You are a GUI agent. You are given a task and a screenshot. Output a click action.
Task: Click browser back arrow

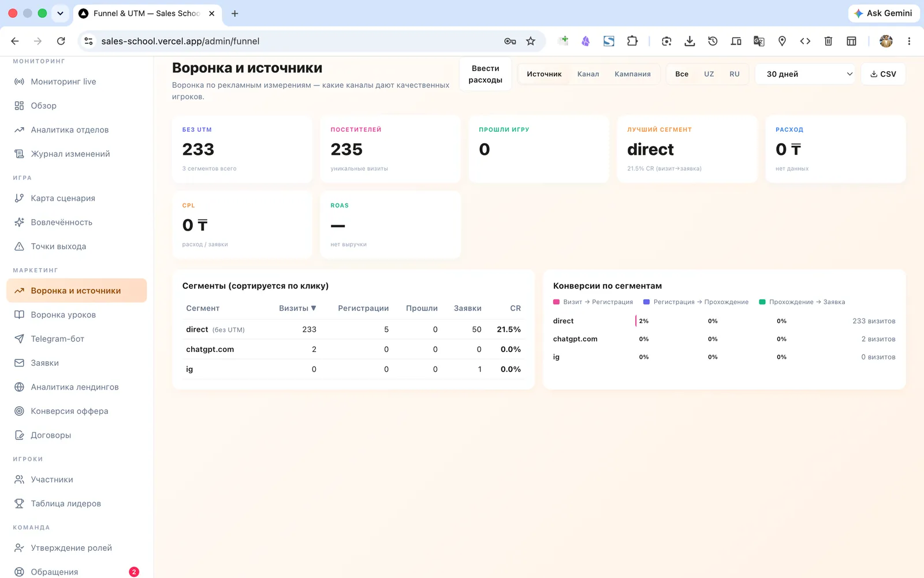[15, 41]
